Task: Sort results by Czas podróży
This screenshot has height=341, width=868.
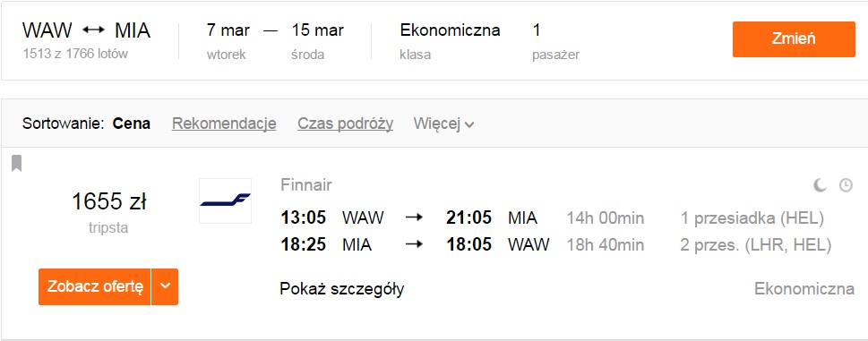Action: coord(346,124)
